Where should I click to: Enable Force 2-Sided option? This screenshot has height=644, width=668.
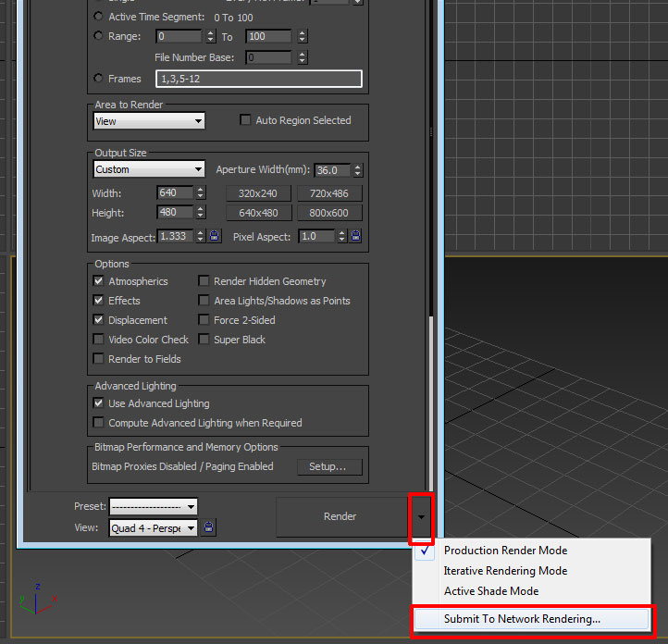click(204, 319)
